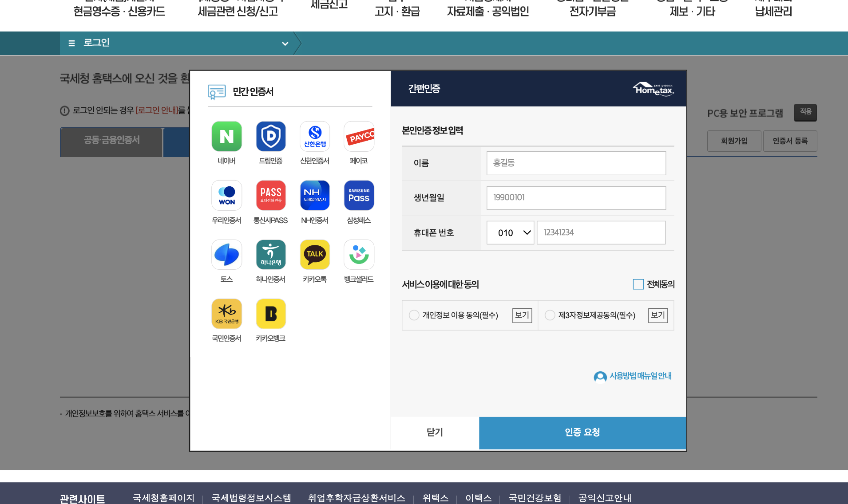Open 이택스 footer link
Viewport: 848px width, 504px height.
[x=478, y=498]
